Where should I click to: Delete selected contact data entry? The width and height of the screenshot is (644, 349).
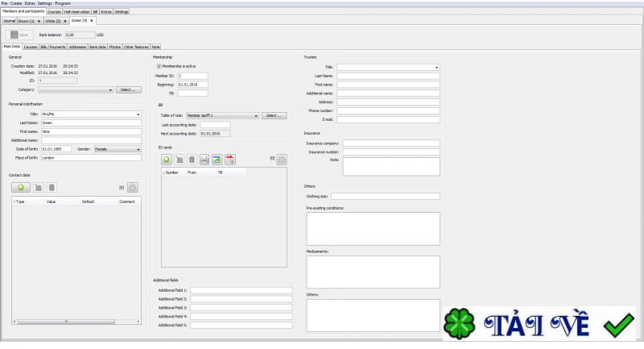[x=52, y=188]
